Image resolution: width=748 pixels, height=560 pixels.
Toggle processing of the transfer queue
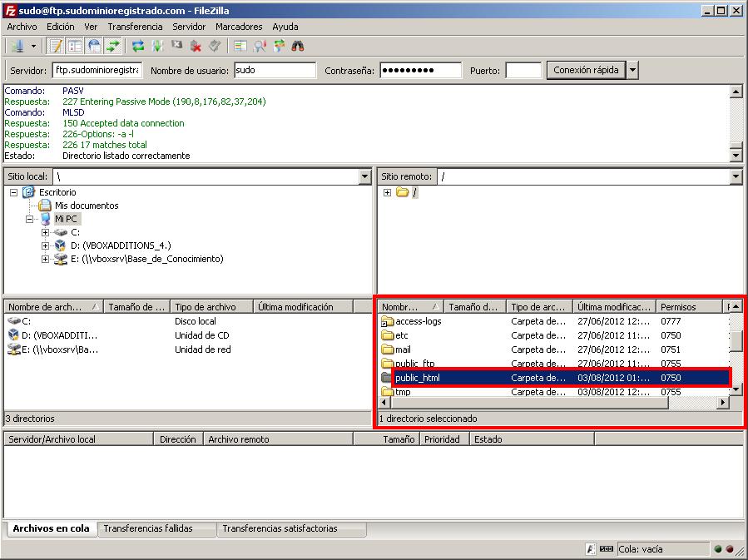[157, 46]
